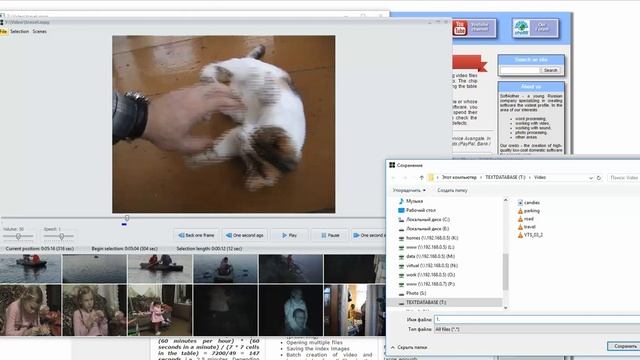Click the folder tree scrollbar down arrow
This screenshot has width=640, height=360.
pos(505,308)
